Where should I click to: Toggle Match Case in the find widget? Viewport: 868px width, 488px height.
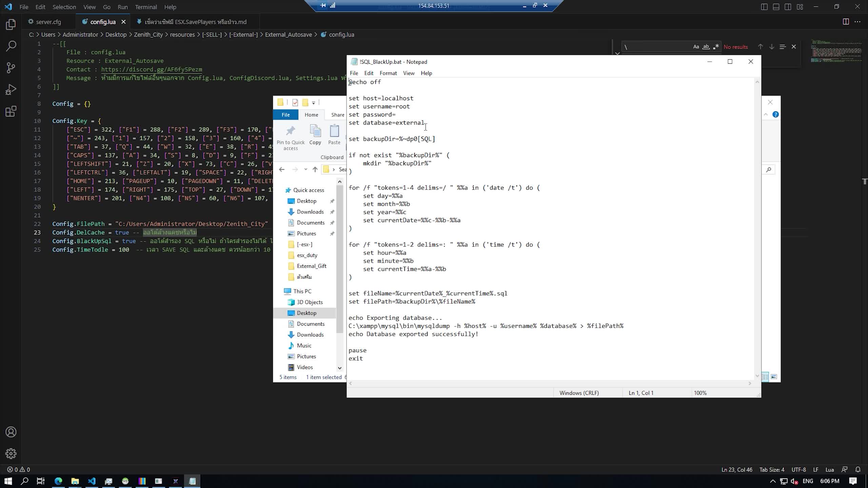coord(696,47)
